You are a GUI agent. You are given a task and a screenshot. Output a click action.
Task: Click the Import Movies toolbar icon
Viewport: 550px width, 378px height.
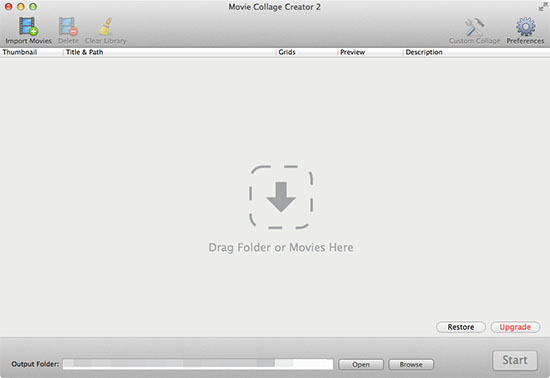[28, 27]
